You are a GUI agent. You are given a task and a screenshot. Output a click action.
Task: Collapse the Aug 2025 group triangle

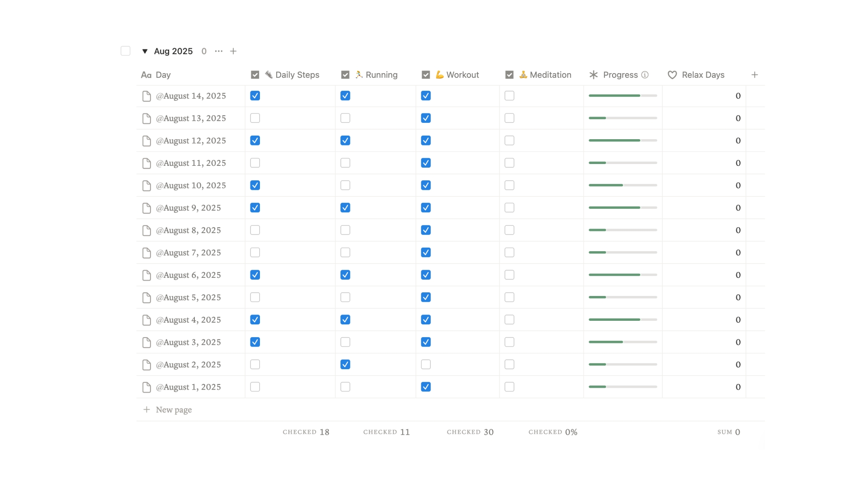(x=145, y=51)
